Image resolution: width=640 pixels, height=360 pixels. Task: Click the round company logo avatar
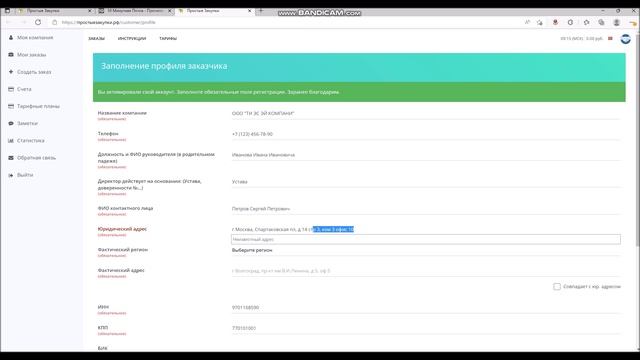coord(625,39)
